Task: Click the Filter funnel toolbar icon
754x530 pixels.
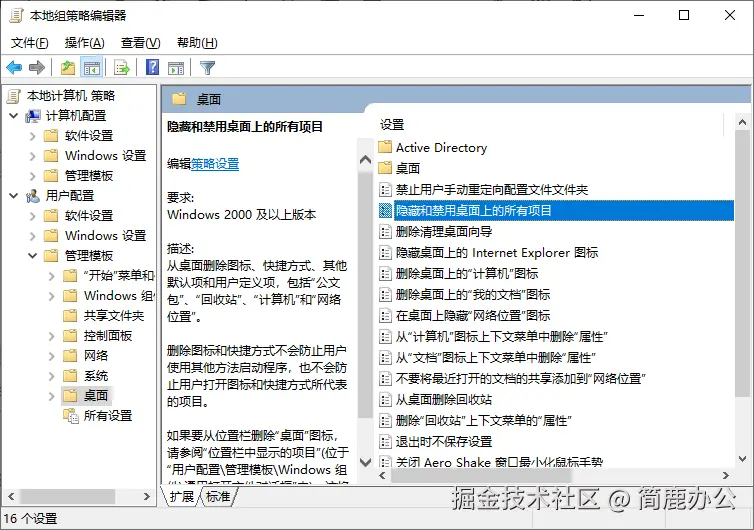Action: (207, 68)
